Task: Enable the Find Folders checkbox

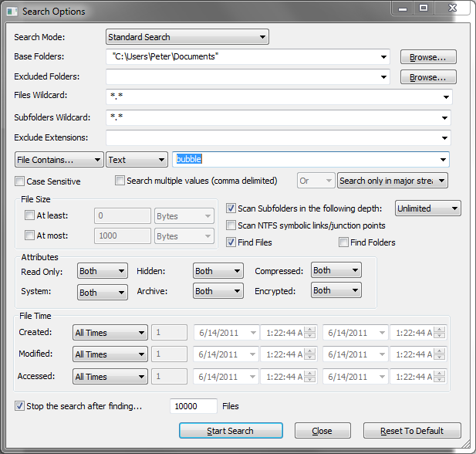Action: 343,242
